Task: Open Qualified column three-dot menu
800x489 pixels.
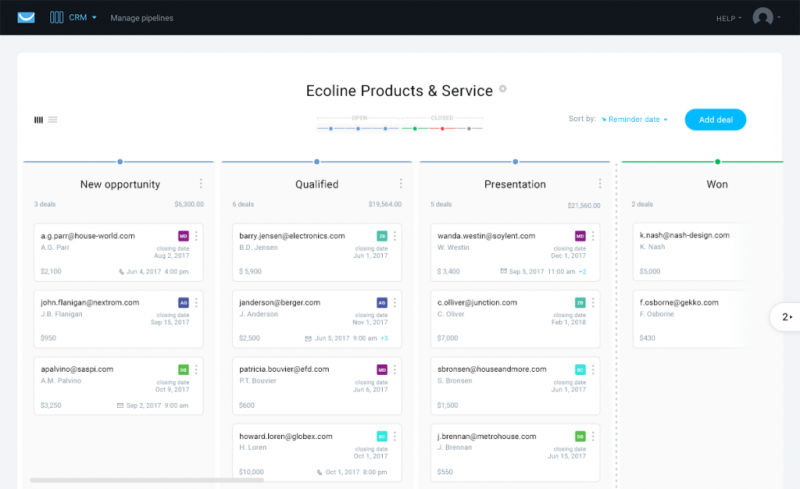Action: (400, 184)
